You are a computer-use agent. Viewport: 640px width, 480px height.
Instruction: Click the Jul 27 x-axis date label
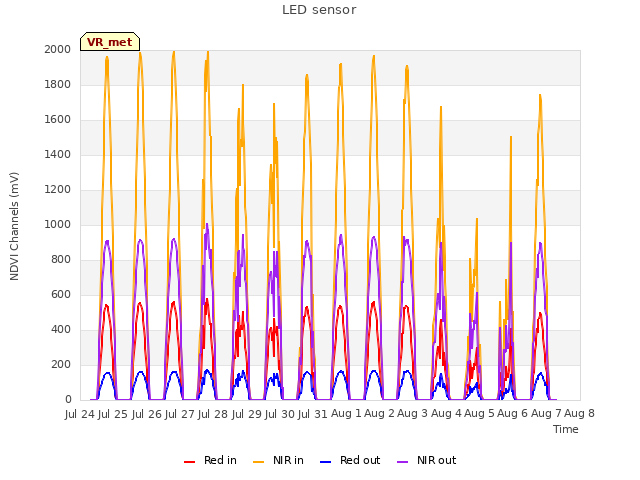click(180, 414)
